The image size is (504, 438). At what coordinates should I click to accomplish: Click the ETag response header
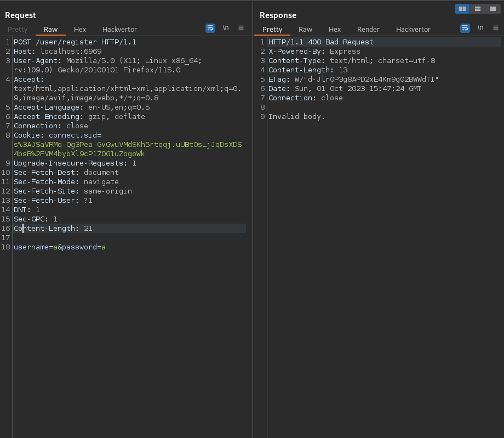point(353,79)
